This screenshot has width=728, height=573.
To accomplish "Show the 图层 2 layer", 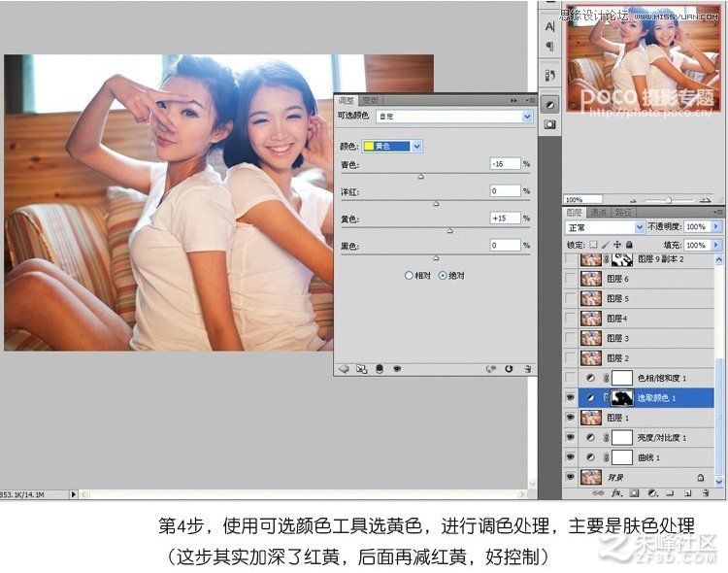I will tap(571, 357).
